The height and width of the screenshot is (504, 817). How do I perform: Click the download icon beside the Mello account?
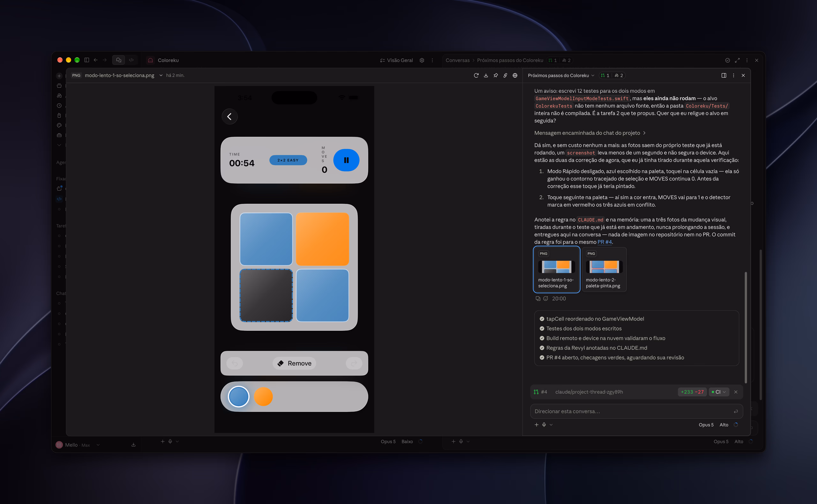pos(133,445)
